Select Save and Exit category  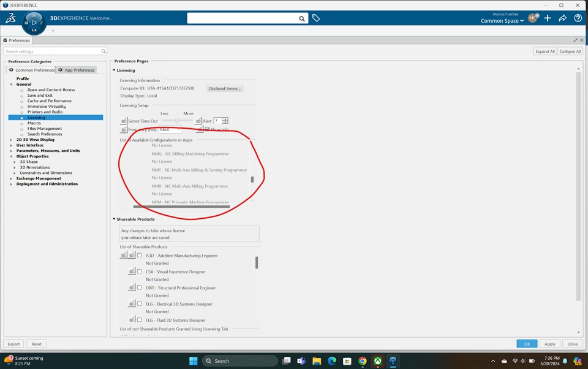(40, 96)
